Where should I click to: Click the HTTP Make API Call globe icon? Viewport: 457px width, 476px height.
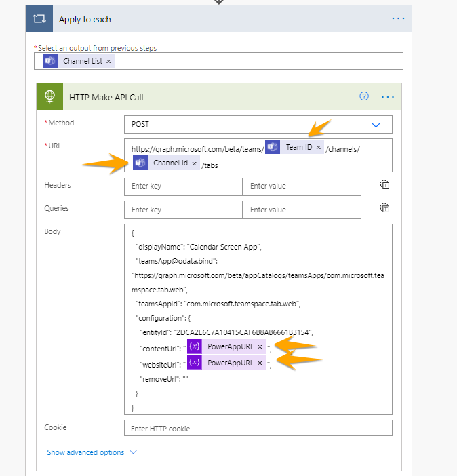coord(49,96)
